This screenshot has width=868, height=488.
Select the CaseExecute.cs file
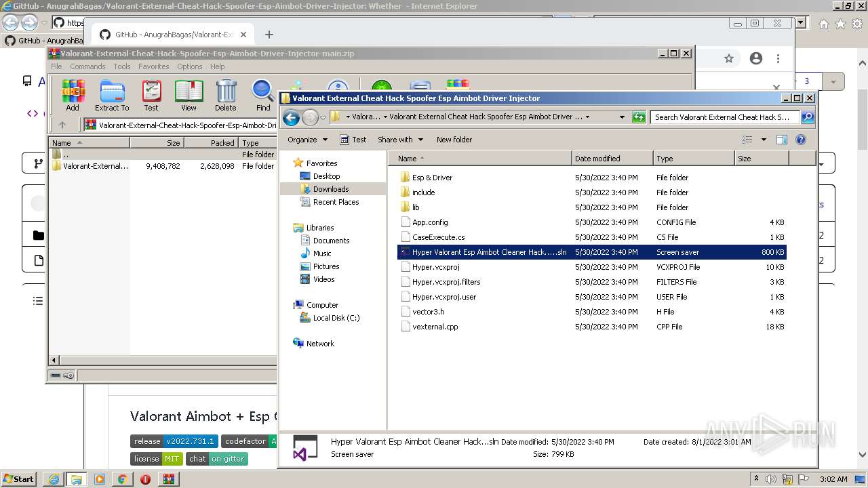438,237
